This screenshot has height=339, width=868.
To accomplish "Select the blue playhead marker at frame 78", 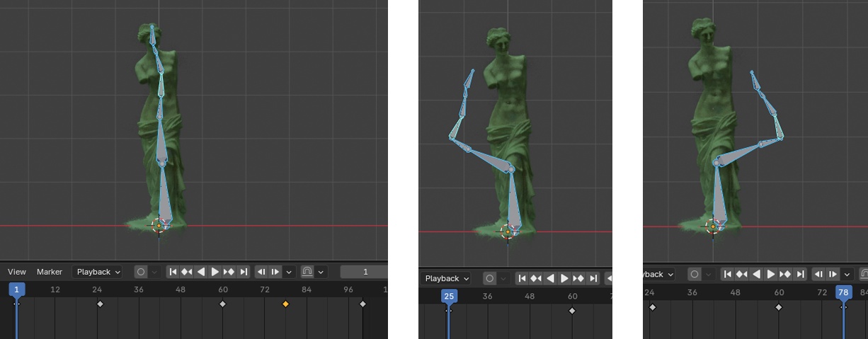I will click(x=843, y=292).
